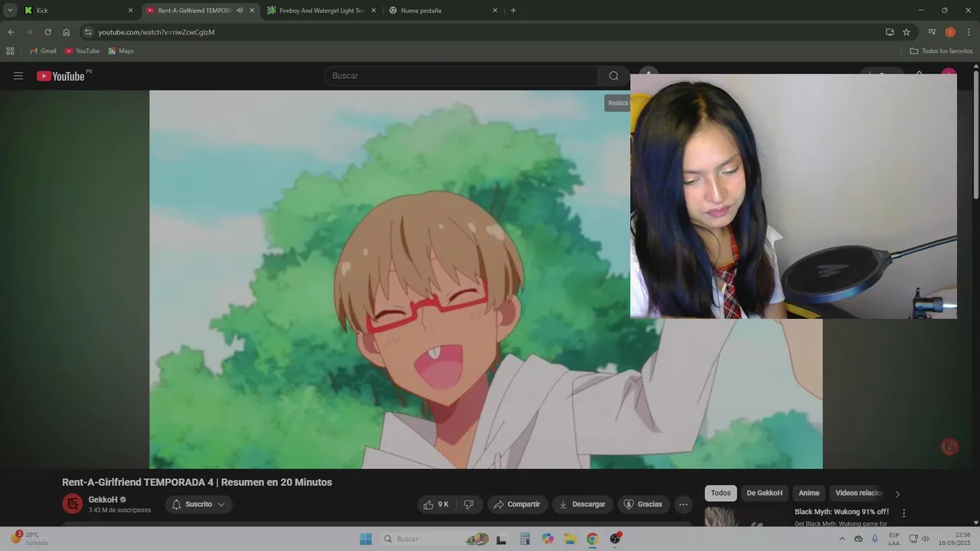The height and width of the screenshot is (551, 980).
Task: Open media controls icon in toolbar
Action: point(932,32)
